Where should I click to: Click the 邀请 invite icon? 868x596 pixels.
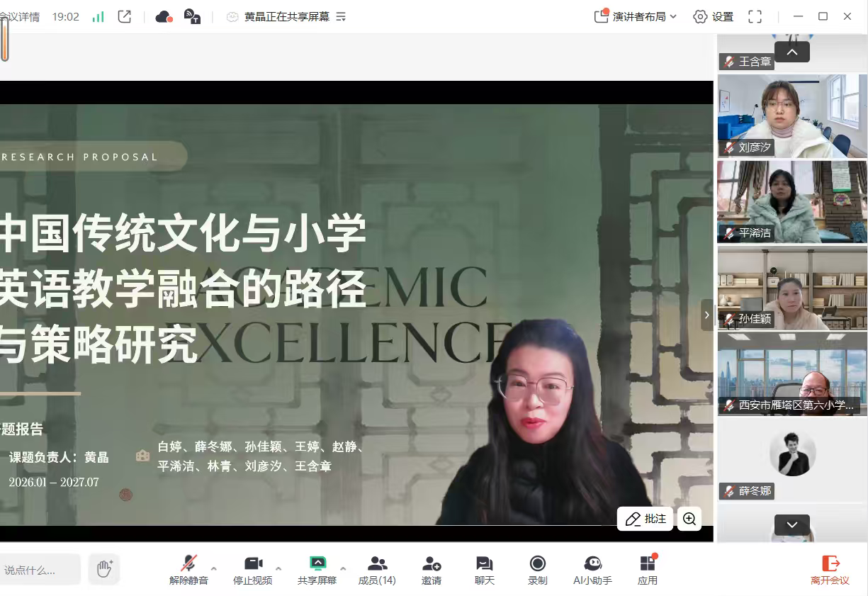[x=432, y=570]
